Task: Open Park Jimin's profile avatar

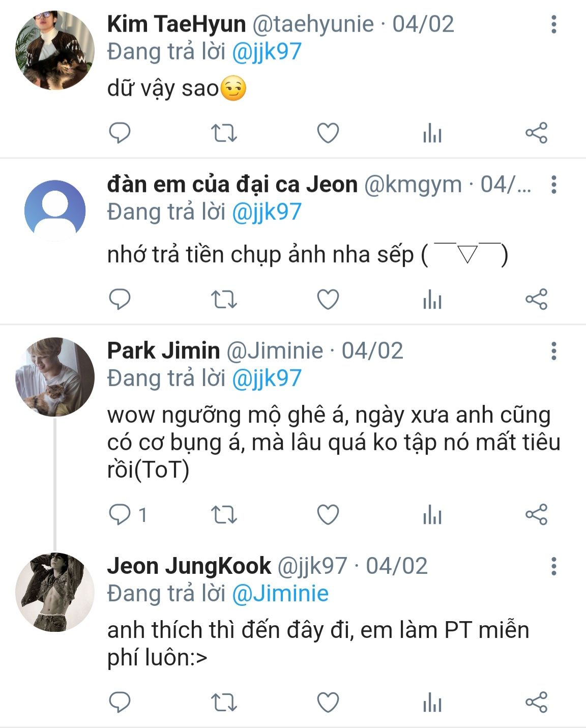Action: point(55,377)
